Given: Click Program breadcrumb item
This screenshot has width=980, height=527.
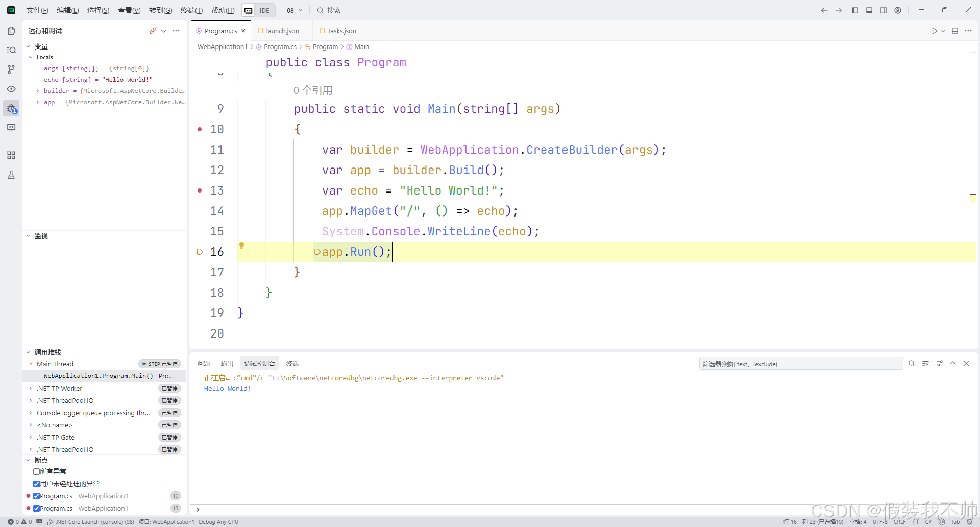Looking at the screenshot, I should [x=322, y=46].
